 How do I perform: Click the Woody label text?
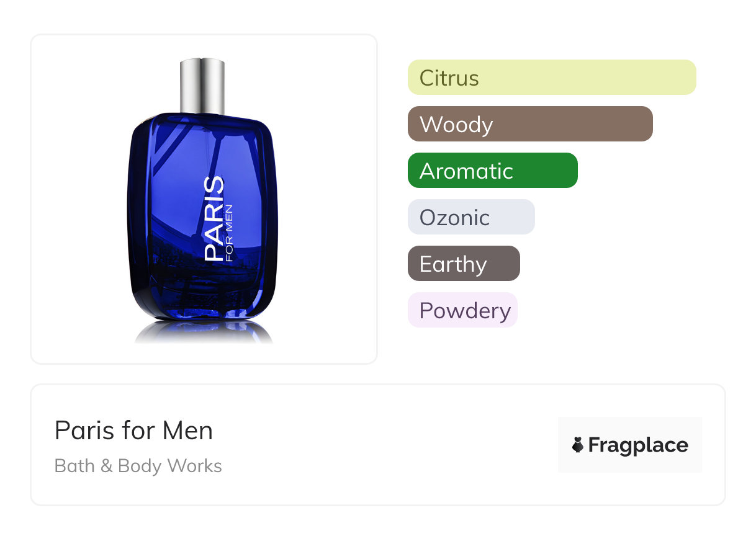click(456, 125)
